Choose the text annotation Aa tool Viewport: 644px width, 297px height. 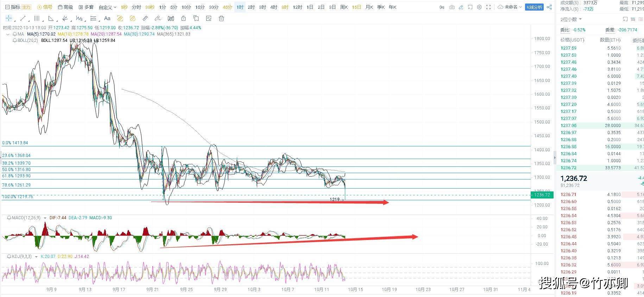[x=107, y=18]
